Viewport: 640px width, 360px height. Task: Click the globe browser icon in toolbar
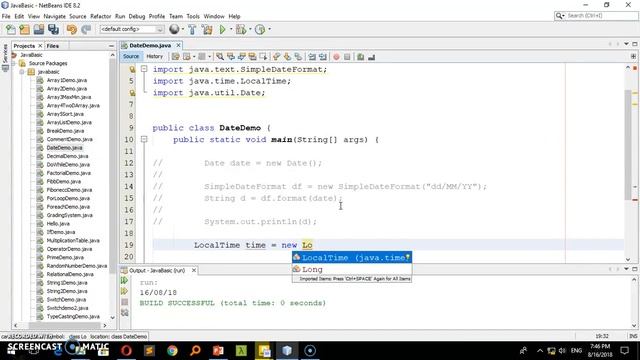click(174, 29)
